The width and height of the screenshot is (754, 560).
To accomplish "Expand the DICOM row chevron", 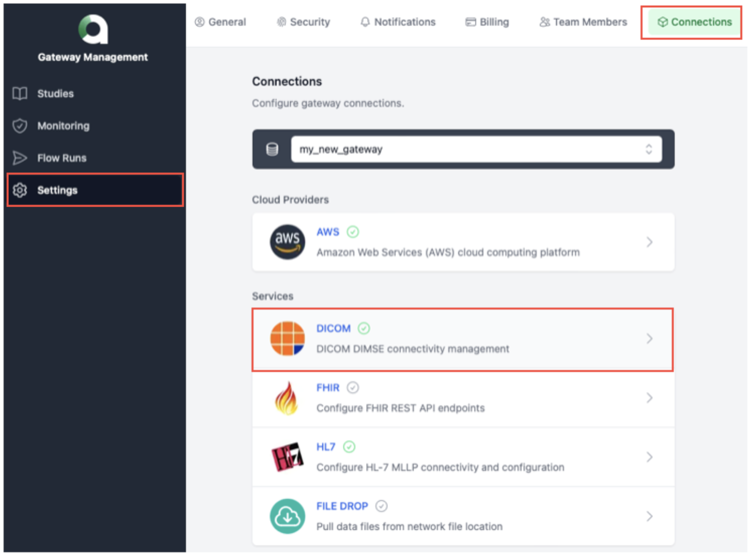I will pos(649,339).
